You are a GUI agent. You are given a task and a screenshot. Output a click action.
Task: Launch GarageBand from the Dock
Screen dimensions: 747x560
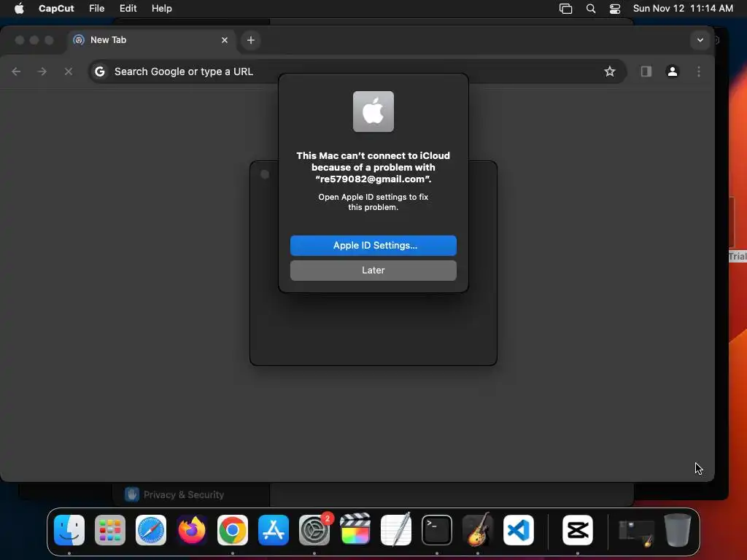point(478,529)
